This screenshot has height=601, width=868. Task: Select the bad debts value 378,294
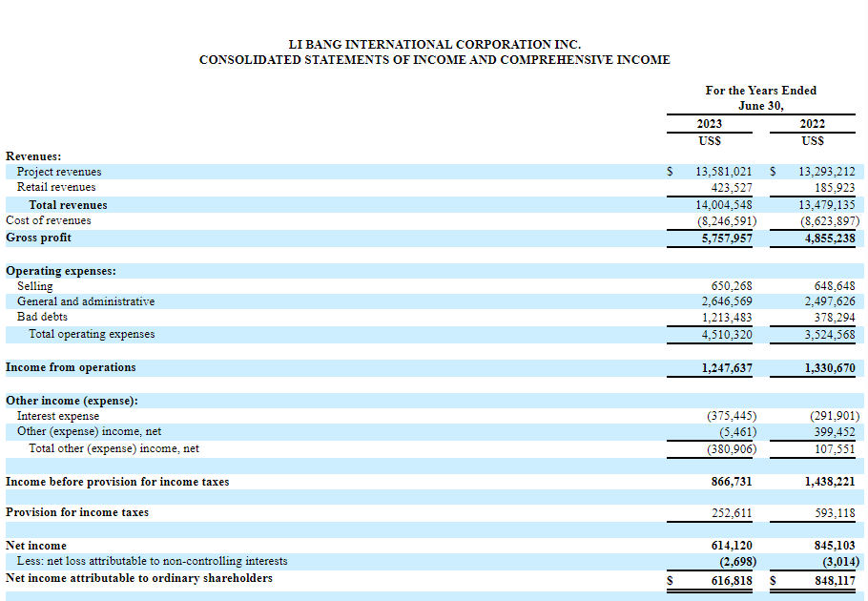(835, 318)
